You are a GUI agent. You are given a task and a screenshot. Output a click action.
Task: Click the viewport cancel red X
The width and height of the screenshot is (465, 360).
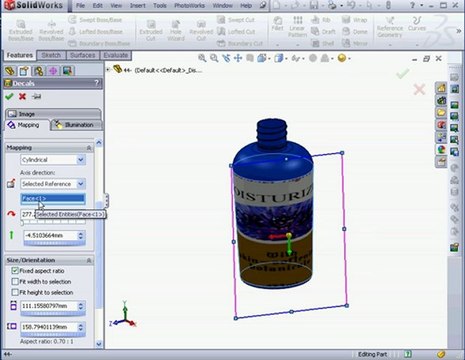pos(419,89)
